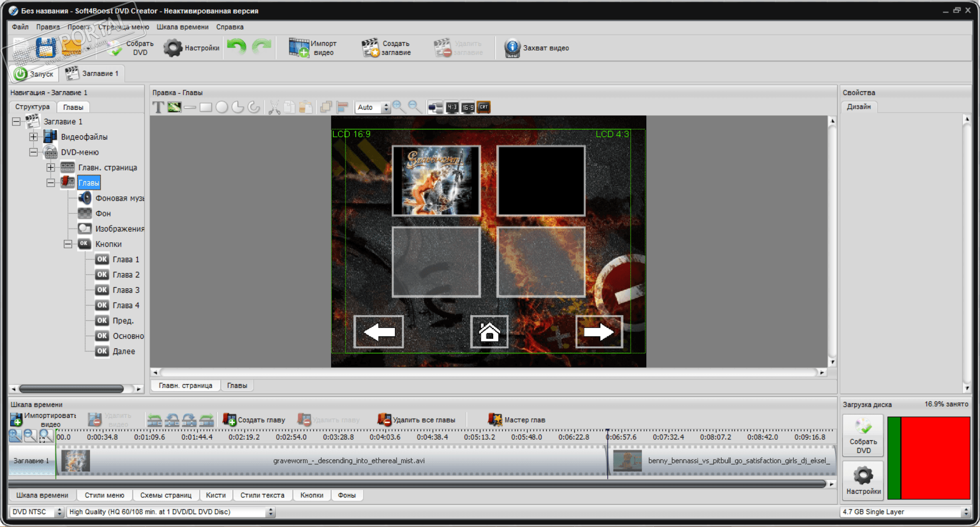Viewport: 980px width, 527px height.
Task: Open the 4.7 GB Single Layer dropdown
Action: pos(965,512)
